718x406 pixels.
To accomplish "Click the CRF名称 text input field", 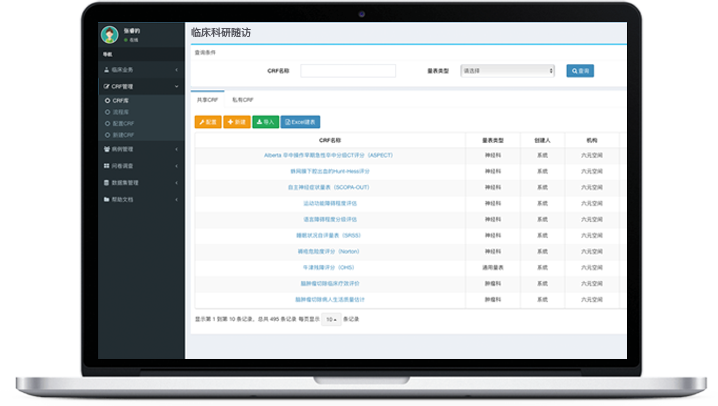I will tap(348, 71).
